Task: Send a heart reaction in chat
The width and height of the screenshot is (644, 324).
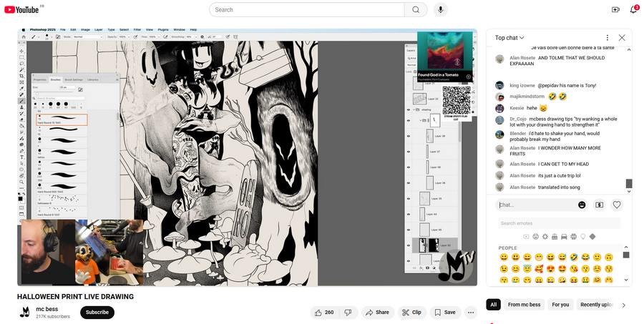Action: [x=617, y=205]
